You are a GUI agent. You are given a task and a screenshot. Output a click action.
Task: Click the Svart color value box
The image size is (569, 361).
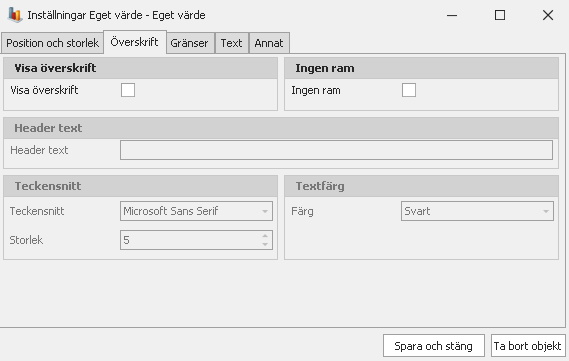[x=477, y=211]
